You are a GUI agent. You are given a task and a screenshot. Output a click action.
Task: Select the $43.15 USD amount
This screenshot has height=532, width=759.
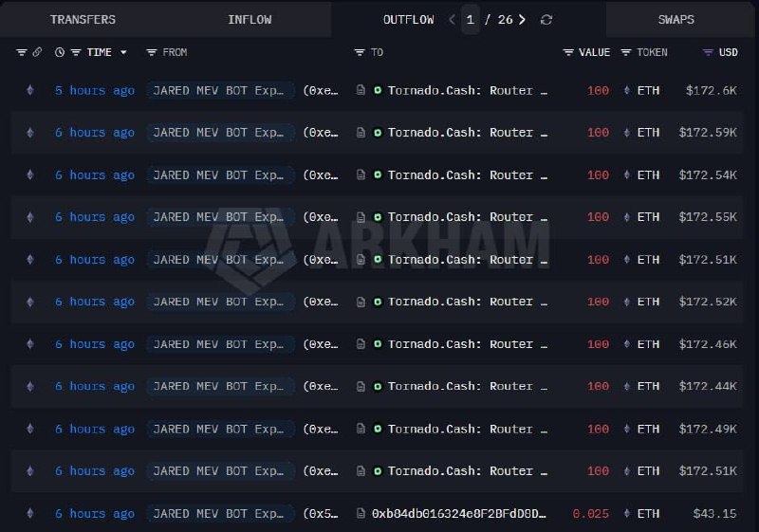[x=714, y=514]
